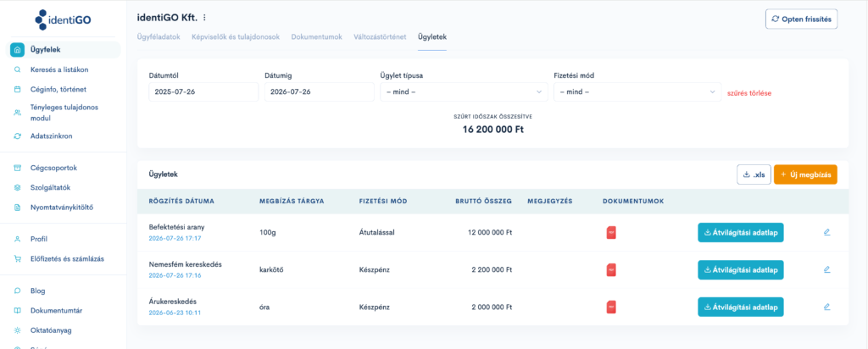Click the Profil person icon
Viewport: 868px width, 349px height.
17,239
